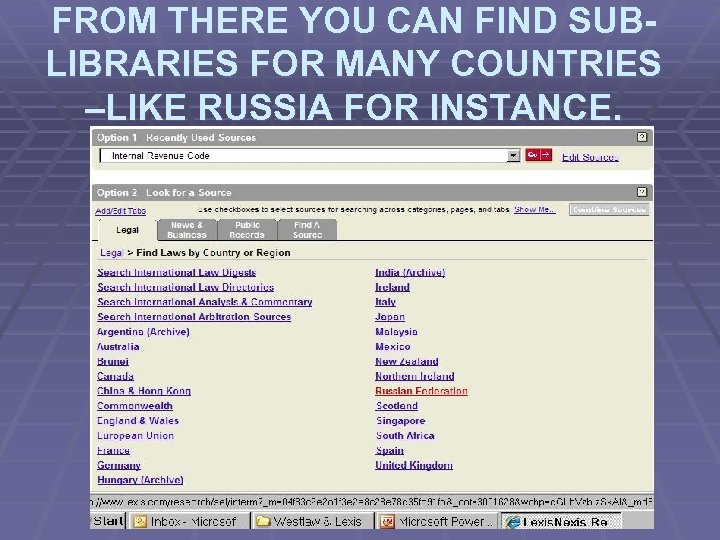Viewport: 720px width, 540px height.
Task: Click the red Go arrow button
Action: tap(539, 155)
